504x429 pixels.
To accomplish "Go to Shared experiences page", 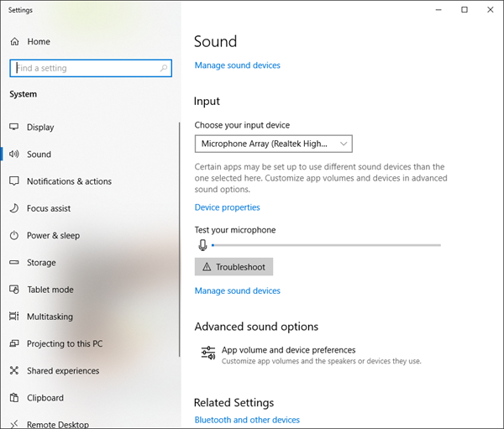I will pyautogui.click(x=63, y=370).
